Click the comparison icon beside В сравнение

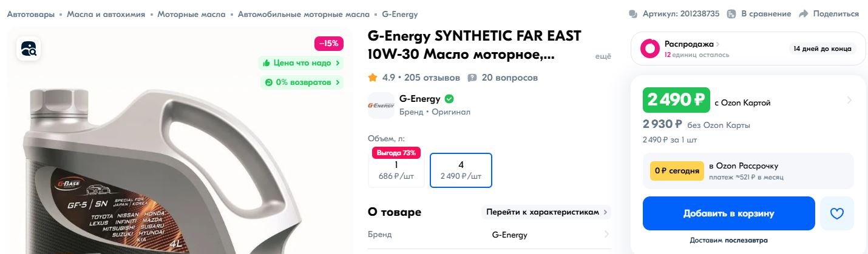[731, 14]
